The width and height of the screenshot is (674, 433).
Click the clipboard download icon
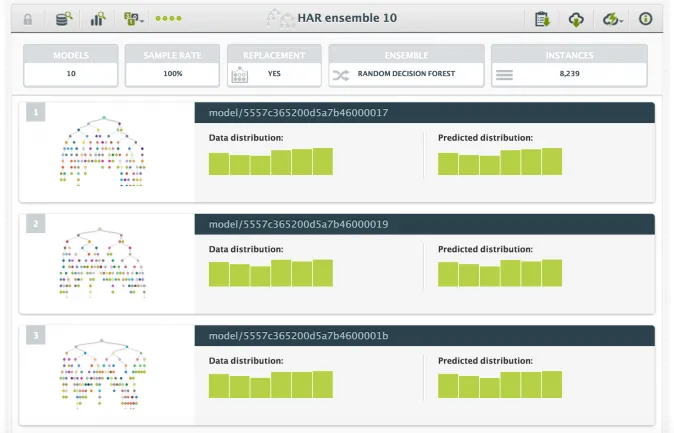tap(542, 18)
